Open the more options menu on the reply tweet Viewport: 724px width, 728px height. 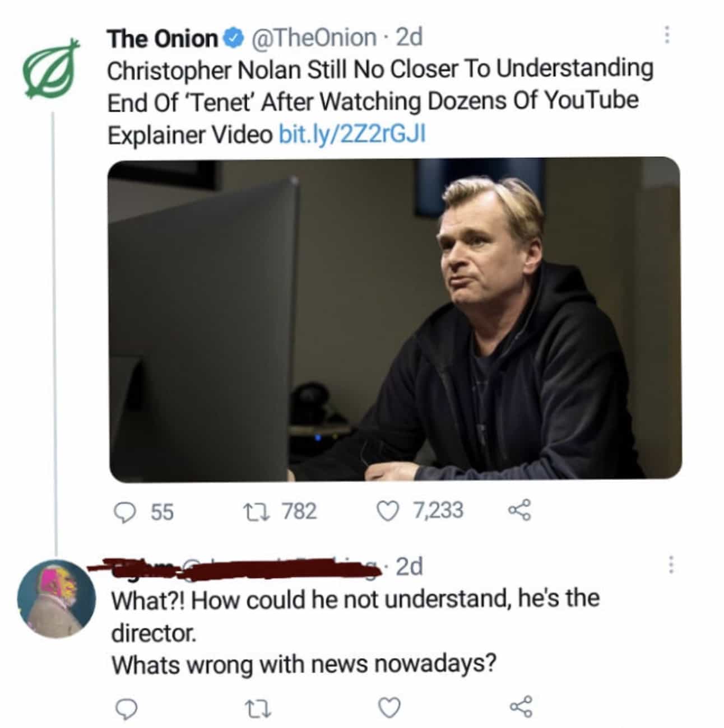pyautogui.click(x=671, y=564)
